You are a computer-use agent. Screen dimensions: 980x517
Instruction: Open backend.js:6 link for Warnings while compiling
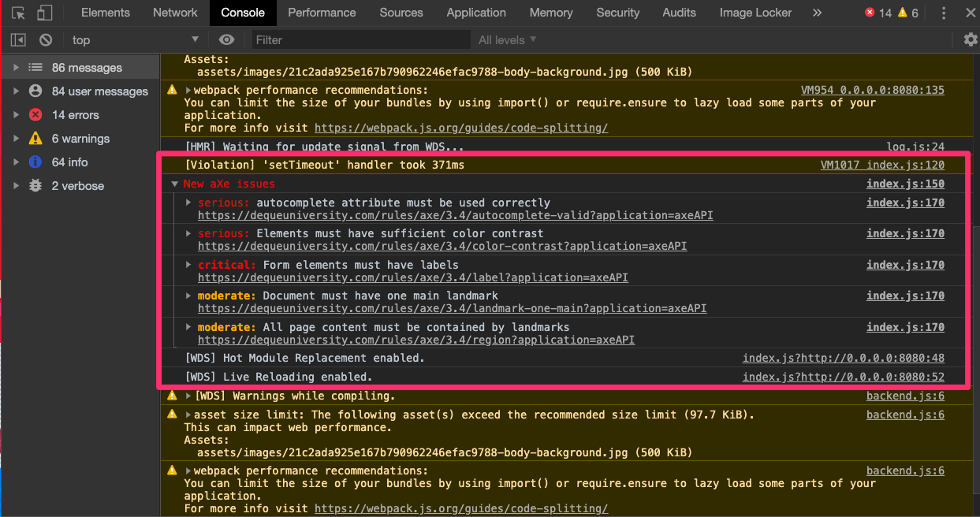905,396
